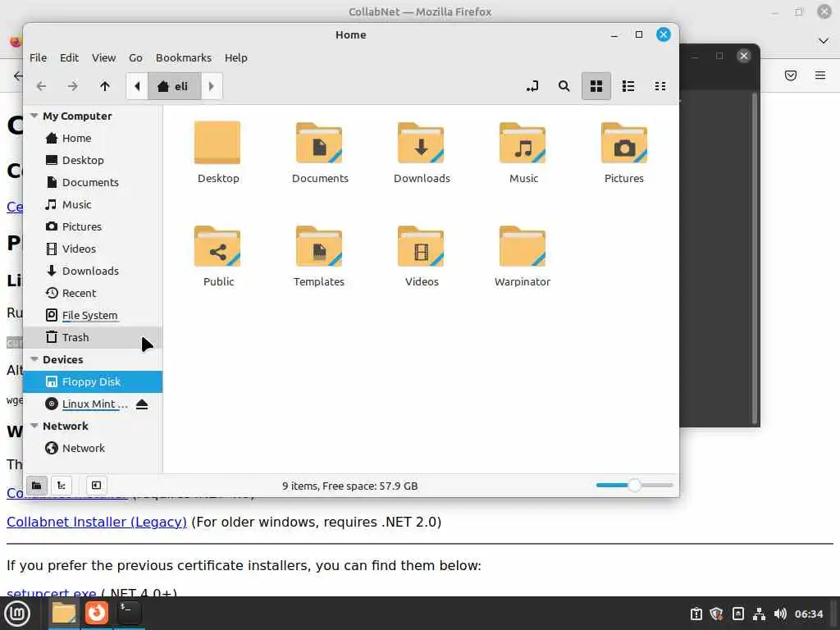The width and height of the screenshot is (840, 630).
Task: Click the terminal window scrollbar
Action: [755, 258]
